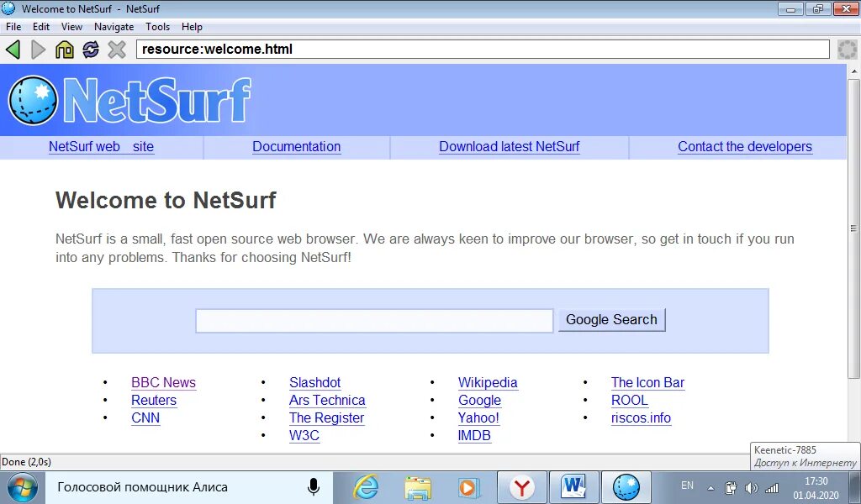
Task: Open the Slashdot link
Action: point(314,383)
